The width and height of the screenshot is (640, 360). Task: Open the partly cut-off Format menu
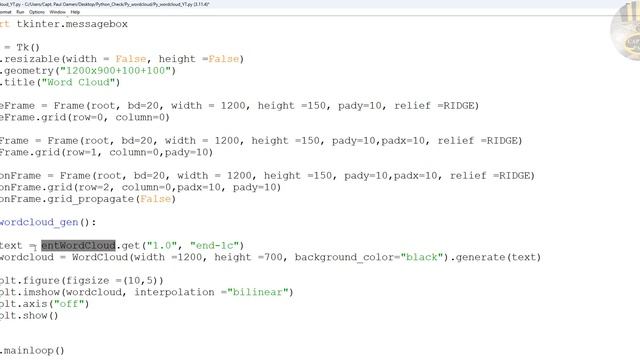coord(6,12)
